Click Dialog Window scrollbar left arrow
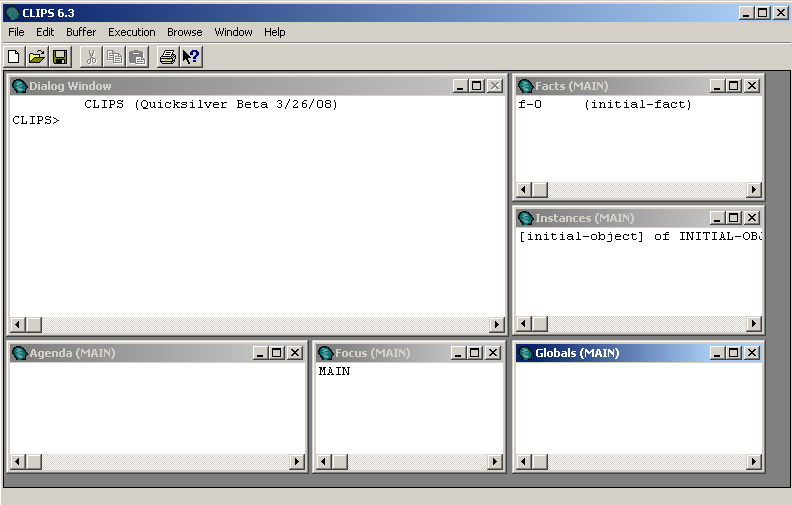 (x=18, y=324)
